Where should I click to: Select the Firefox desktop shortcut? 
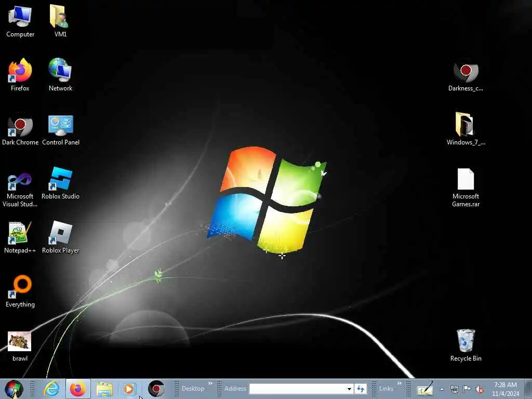pyautogui.click(x=20, y=75)
